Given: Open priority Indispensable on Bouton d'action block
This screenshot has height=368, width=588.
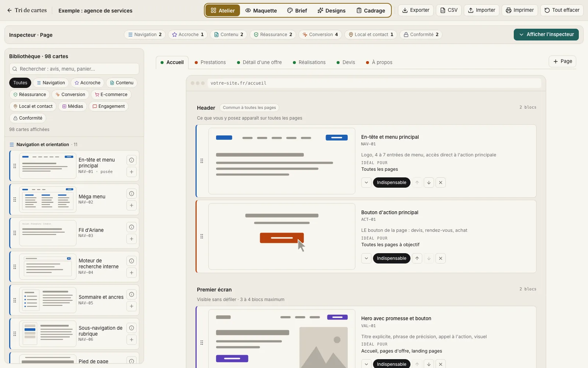Looking at the screenshot, I should pyautogui.click(x=391, y=258).
